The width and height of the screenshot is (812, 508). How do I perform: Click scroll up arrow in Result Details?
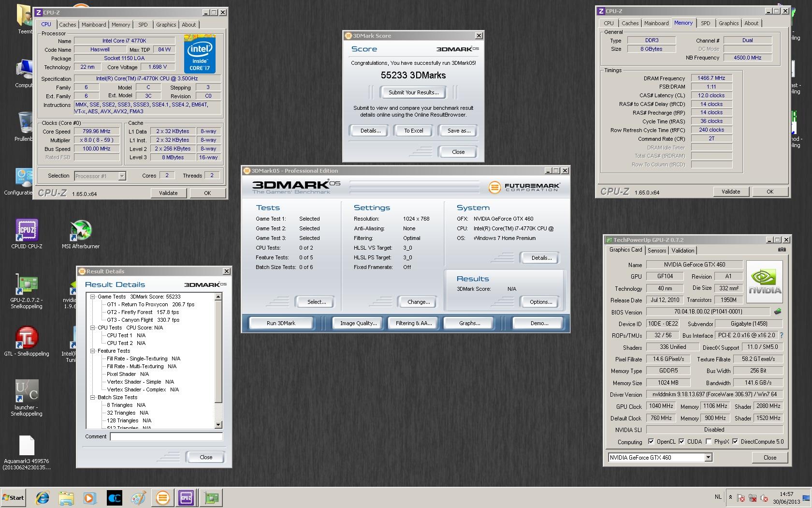pos(218,296)
